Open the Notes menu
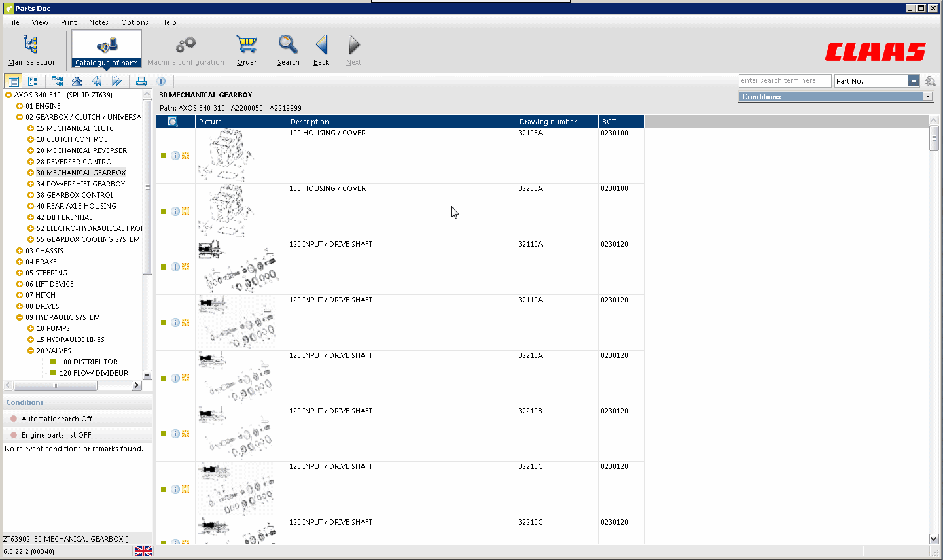943x560 pixels. tap(98, 22)
